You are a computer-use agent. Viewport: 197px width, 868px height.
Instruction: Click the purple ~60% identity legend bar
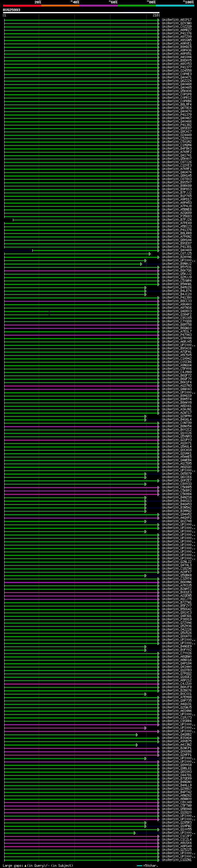tap(98, 6)
